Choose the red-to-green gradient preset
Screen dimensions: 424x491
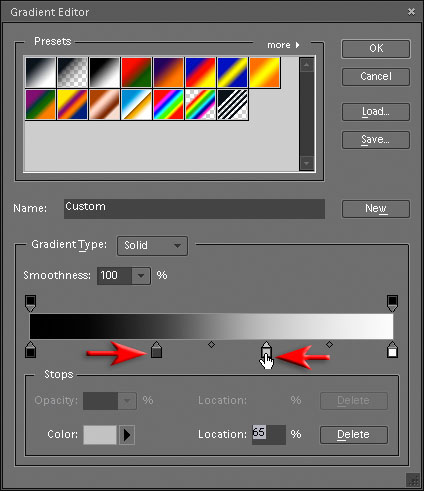(136, 72)
